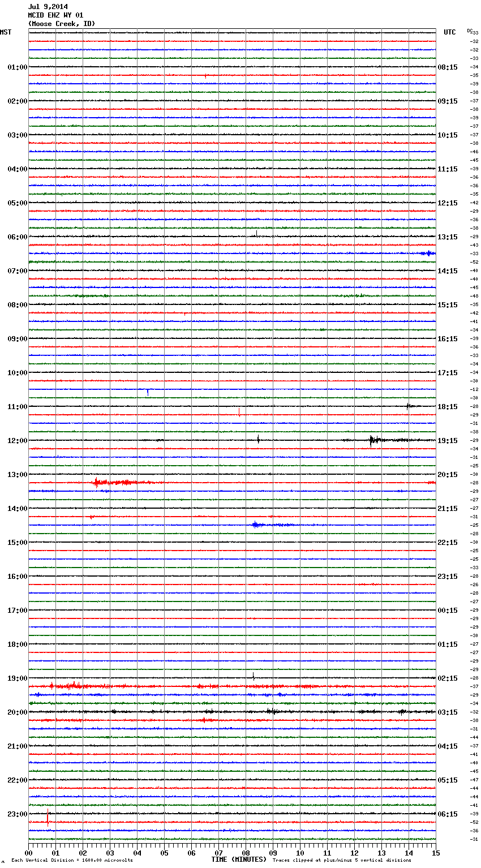Click the '18:15' UTC time label
The image size is (481, 868).
448,407
